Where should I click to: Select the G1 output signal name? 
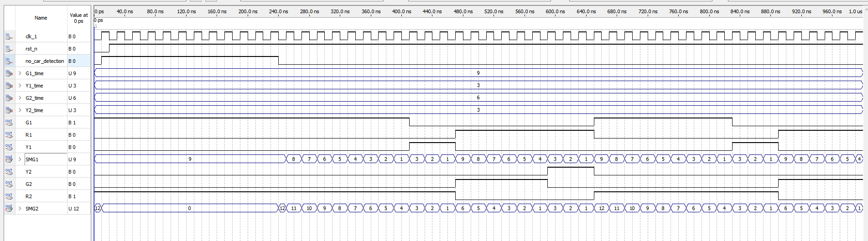coord(29,123)
